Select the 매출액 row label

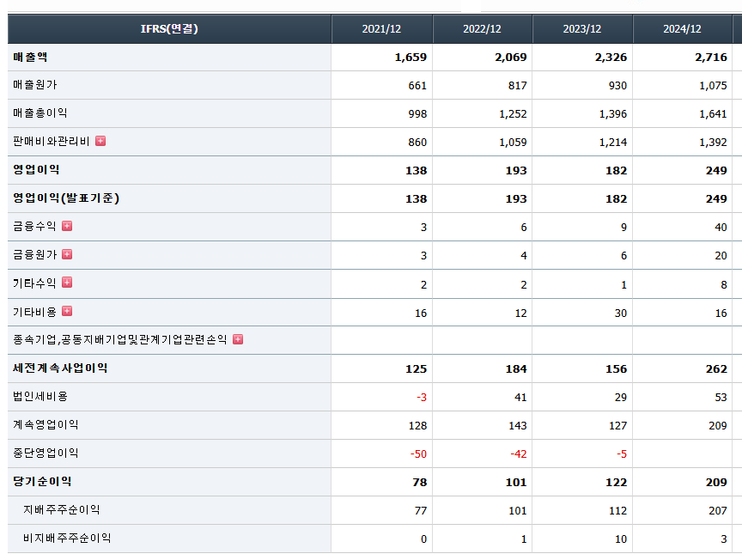(x=30, y=58)
